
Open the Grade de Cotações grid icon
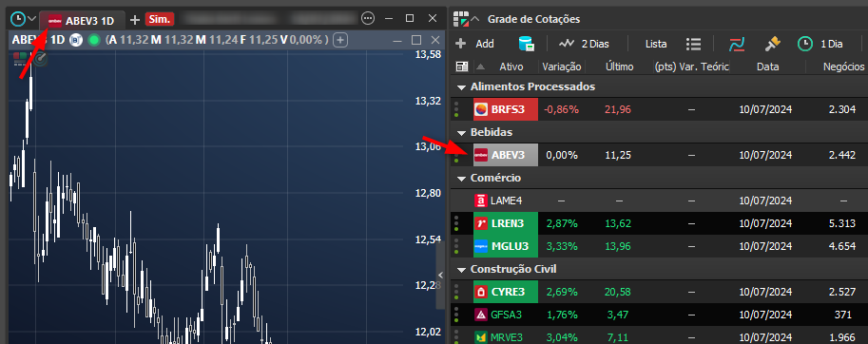(x=460, y=19)
